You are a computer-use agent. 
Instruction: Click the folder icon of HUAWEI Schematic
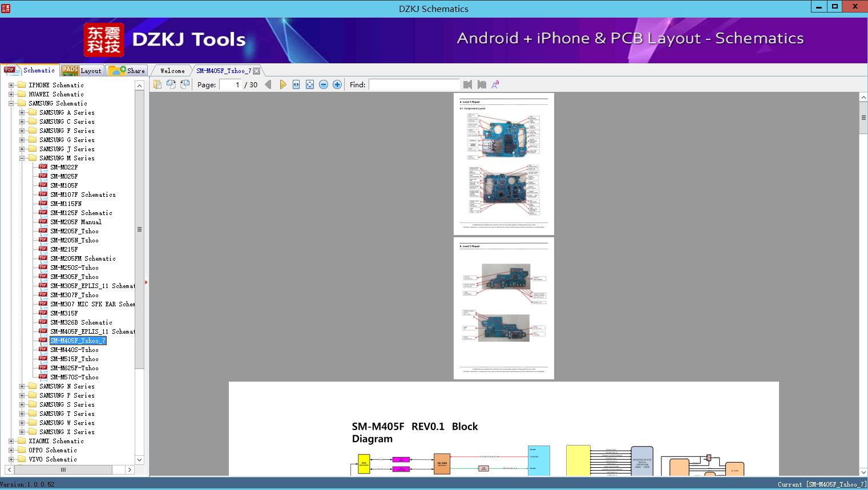[x=22, y=94]
